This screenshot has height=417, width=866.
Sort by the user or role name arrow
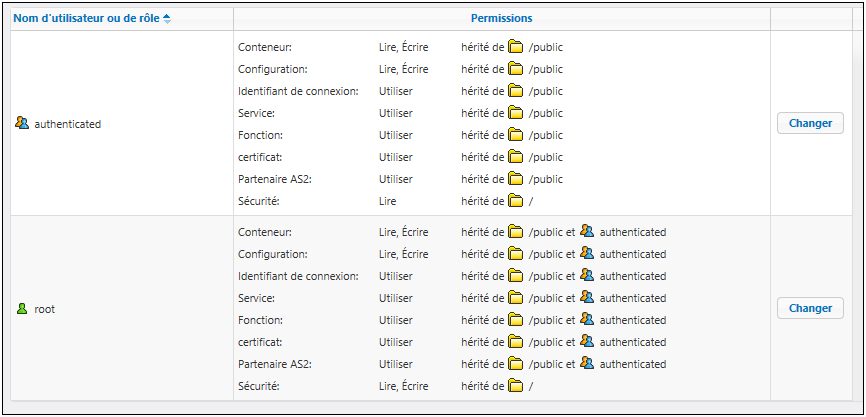[167, 18]
